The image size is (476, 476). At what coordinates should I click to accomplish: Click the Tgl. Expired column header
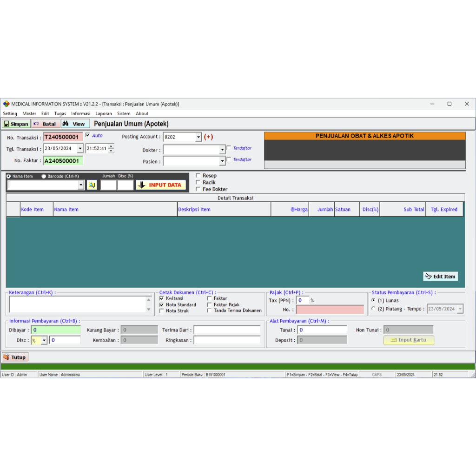444,209
